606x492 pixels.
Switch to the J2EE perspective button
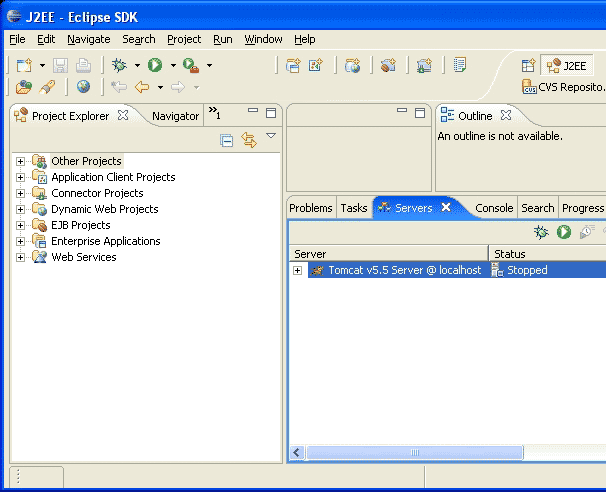(x=567, y=66)
